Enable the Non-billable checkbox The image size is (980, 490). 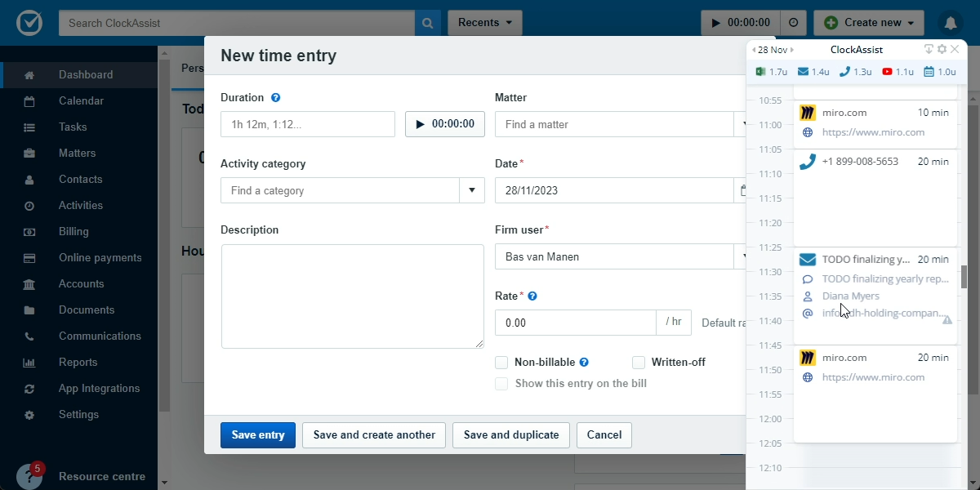click(x=501, y=362)
